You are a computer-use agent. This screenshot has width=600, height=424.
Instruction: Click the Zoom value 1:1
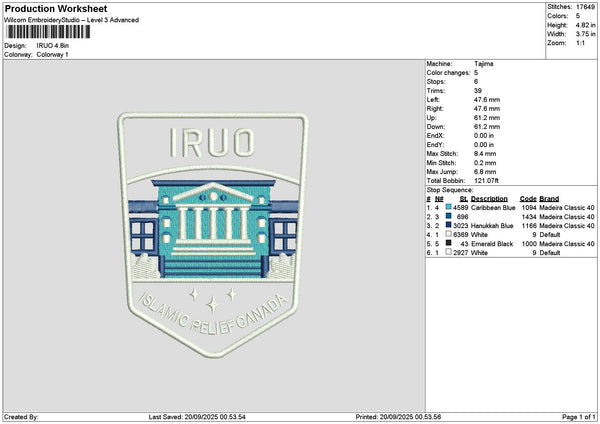point(580,43)
